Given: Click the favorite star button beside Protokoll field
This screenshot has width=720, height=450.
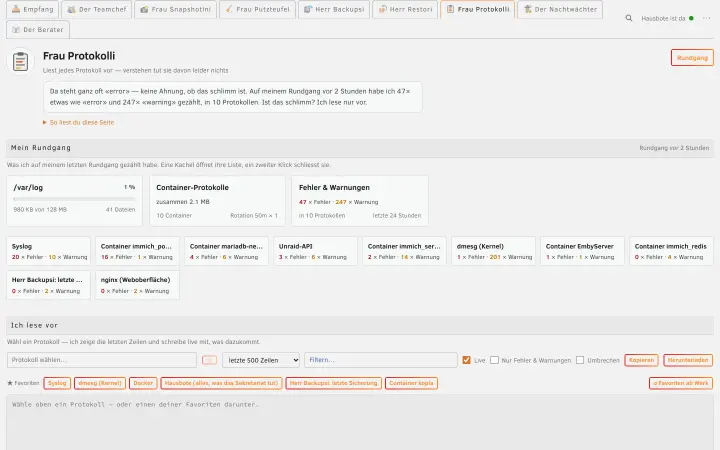Looking at the screenshot, I should point(209,360).
